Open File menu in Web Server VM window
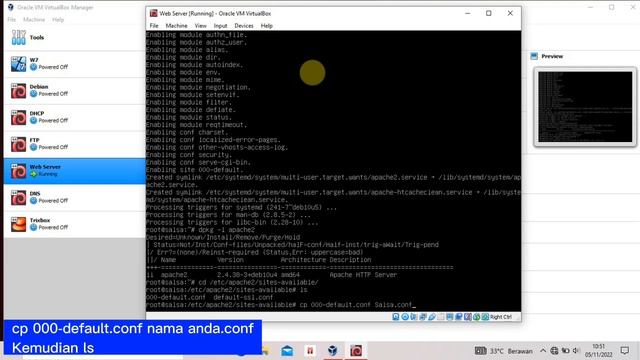640x360 pixels. coord(154,26)
